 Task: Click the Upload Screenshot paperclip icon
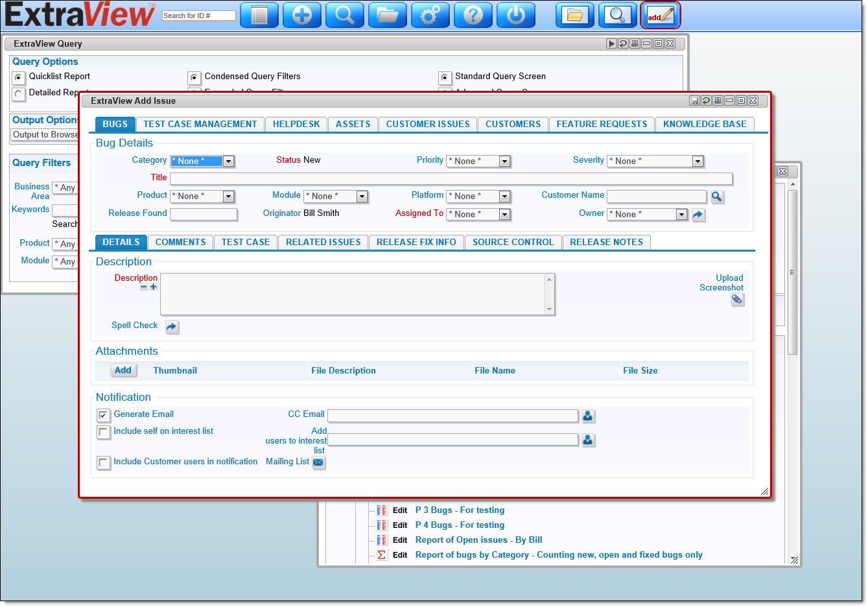tap(737, 300)
